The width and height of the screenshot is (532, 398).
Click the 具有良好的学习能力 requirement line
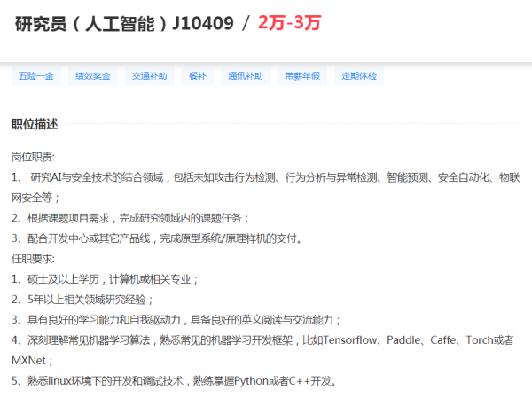pos(176,320)
